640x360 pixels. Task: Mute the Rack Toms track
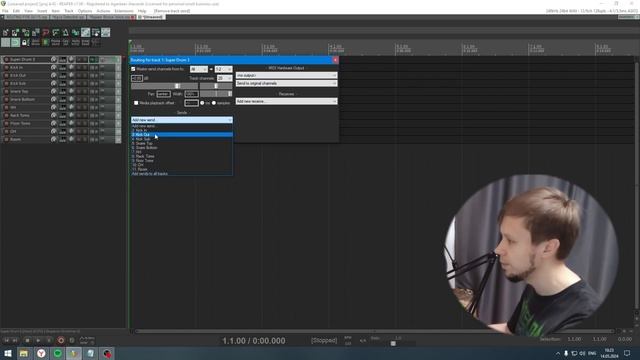(79, 116)
